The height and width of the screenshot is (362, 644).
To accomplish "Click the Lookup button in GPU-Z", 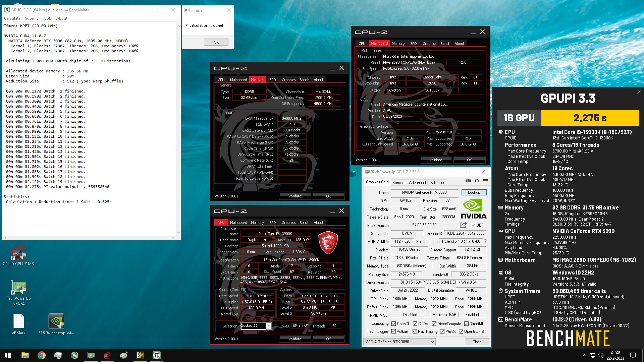I will coord(474,192).
